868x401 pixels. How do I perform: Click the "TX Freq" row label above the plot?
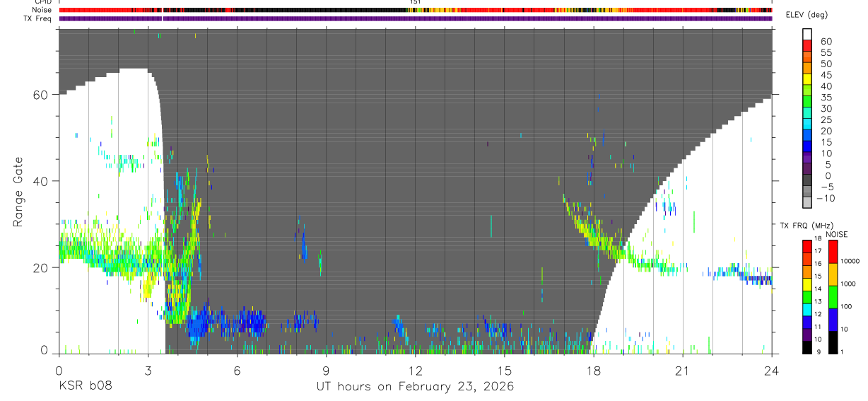coord(38,18)
